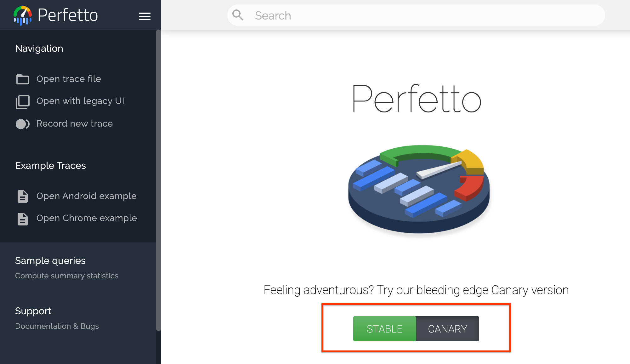
Task: Open trace file from the sidebar menu
Action: click(69, 79)
